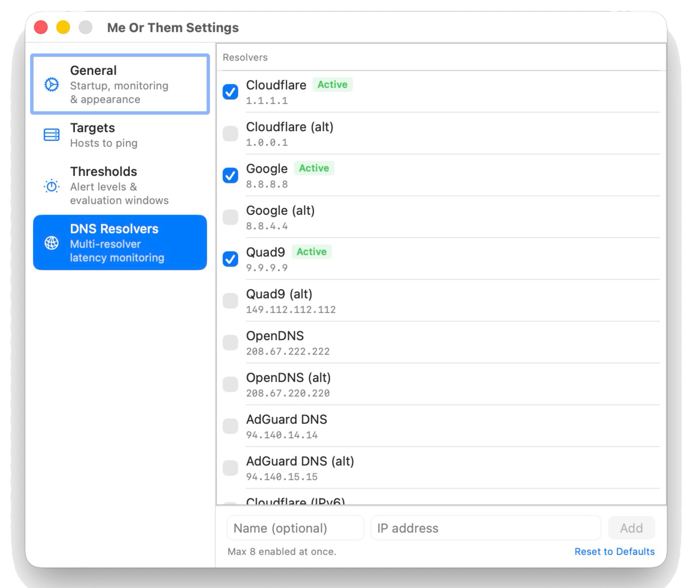Enable the Cloudflare (alt) resolver checkbox
This screenshot has height=588, width=700.
[x=230, y=134]
